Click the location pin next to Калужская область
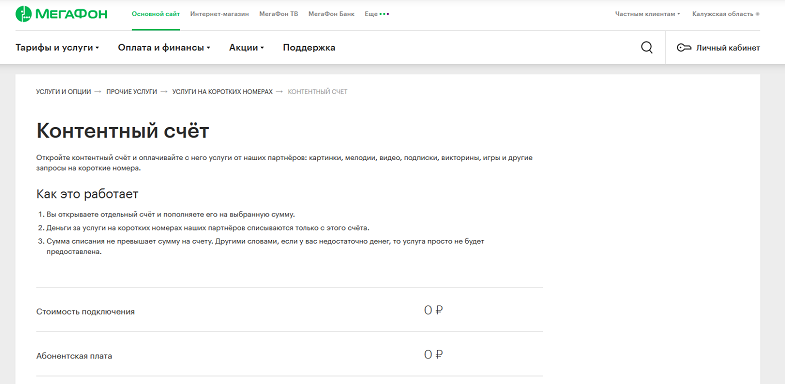The height and width of the screenshot is (384, 785). (757, 14)
